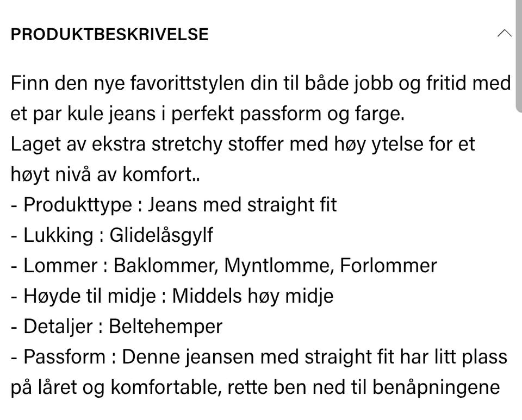Click the word 'Myntlomme,'
The height and width of the screenshot is (420, 522).
point(279,266)
